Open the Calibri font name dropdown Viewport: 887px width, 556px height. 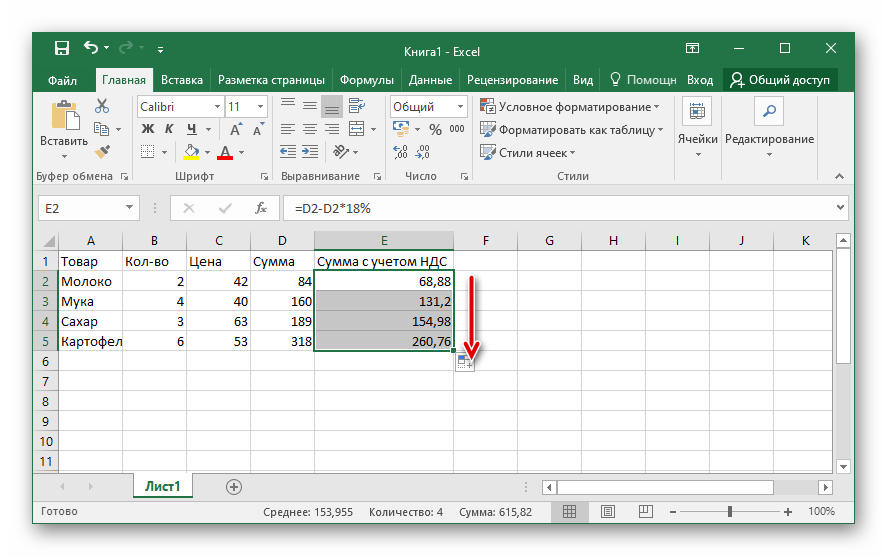coord(217,106)
